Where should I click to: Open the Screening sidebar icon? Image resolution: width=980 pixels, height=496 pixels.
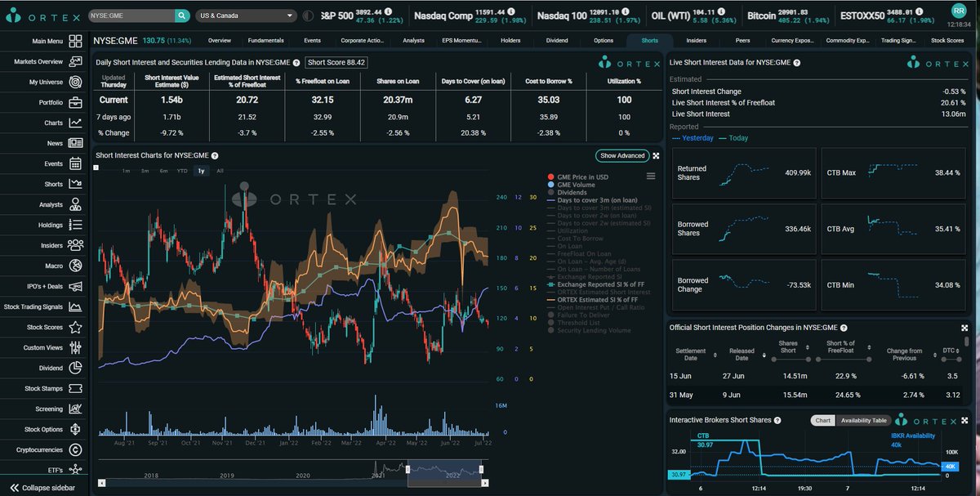point(75,409)
